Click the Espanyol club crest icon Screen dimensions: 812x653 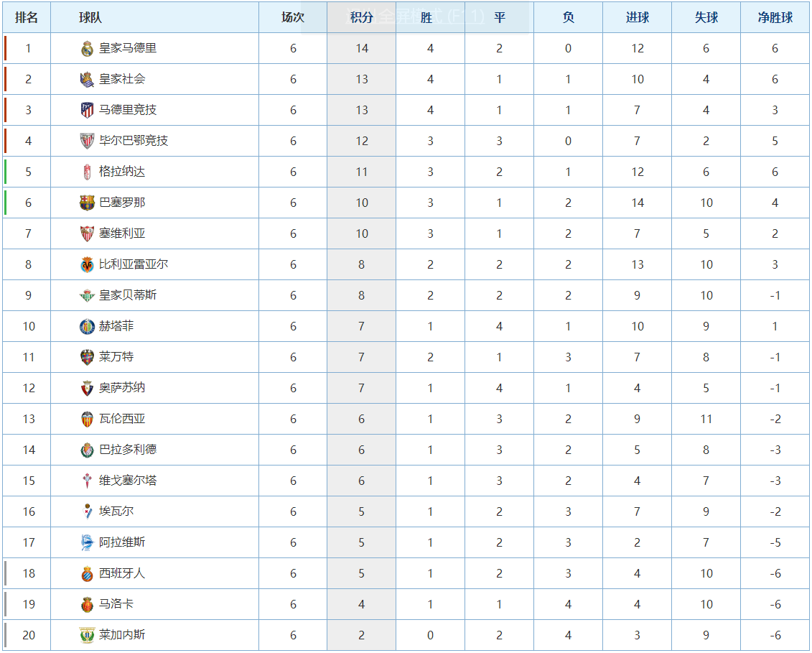(x=87, y=574)
